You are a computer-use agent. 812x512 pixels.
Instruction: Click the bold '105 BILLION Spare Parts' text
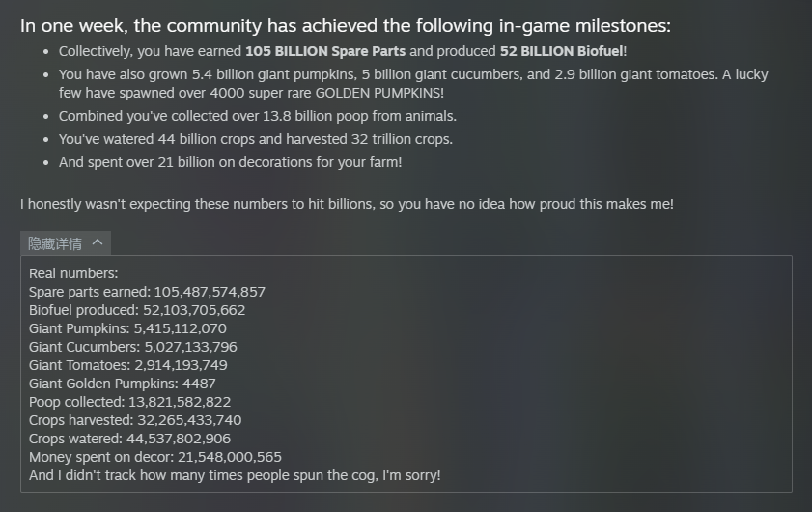tap(325, 51)
